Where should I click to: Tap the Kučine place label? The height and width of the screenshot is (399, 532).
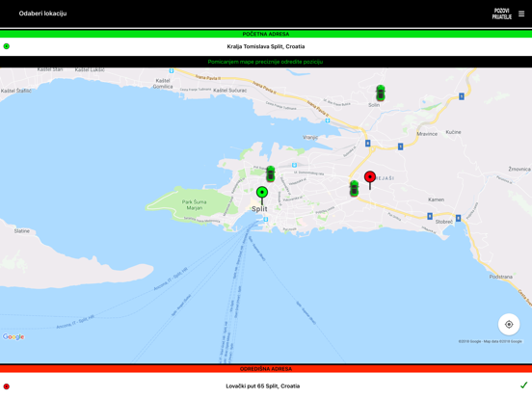pyautogui.click(x=453, y=132)
